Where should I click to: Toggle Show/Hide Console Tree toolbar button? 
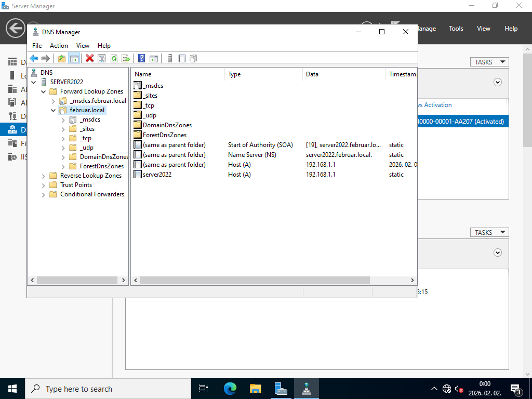(x=74, y=59)
